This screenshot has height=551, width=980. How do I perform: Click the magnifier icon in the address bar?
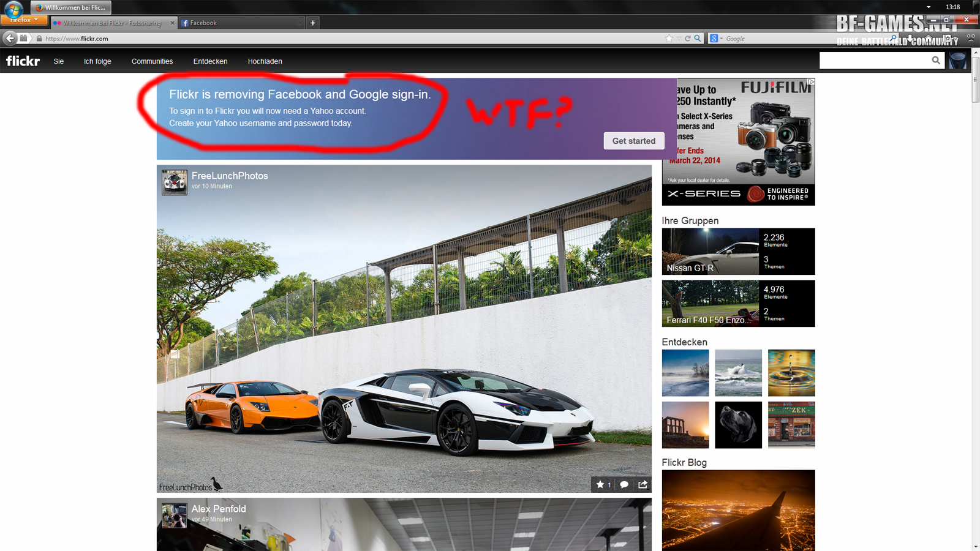tap(697, 39)
